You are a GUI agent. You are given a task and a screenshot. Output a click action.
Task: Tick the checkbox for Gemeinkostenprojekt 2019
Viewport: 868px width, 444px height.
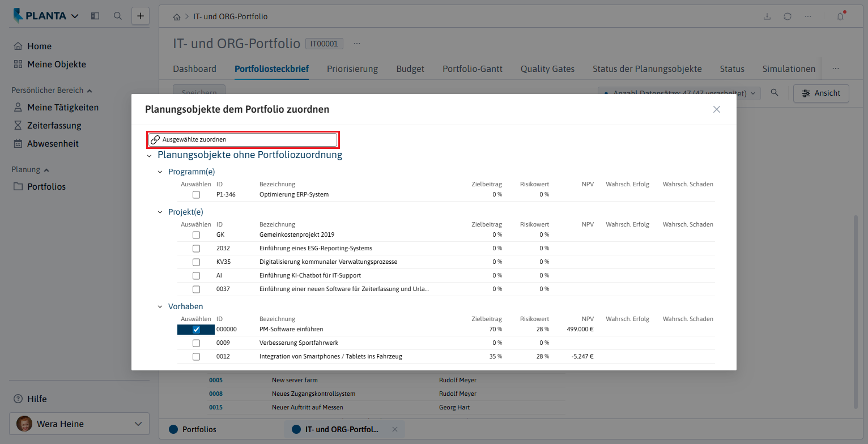[196, 234]
